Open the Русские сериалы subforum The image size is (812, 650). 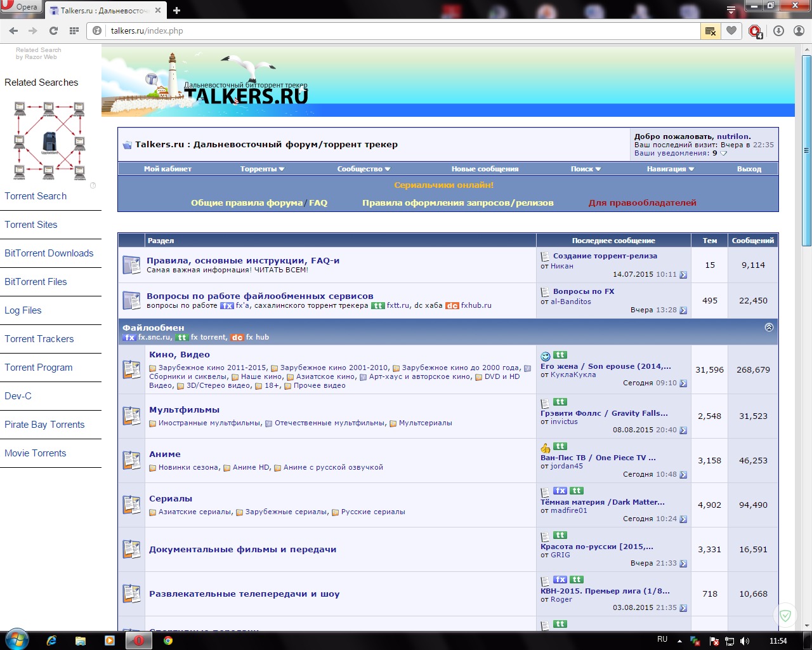tap(373, 512)
